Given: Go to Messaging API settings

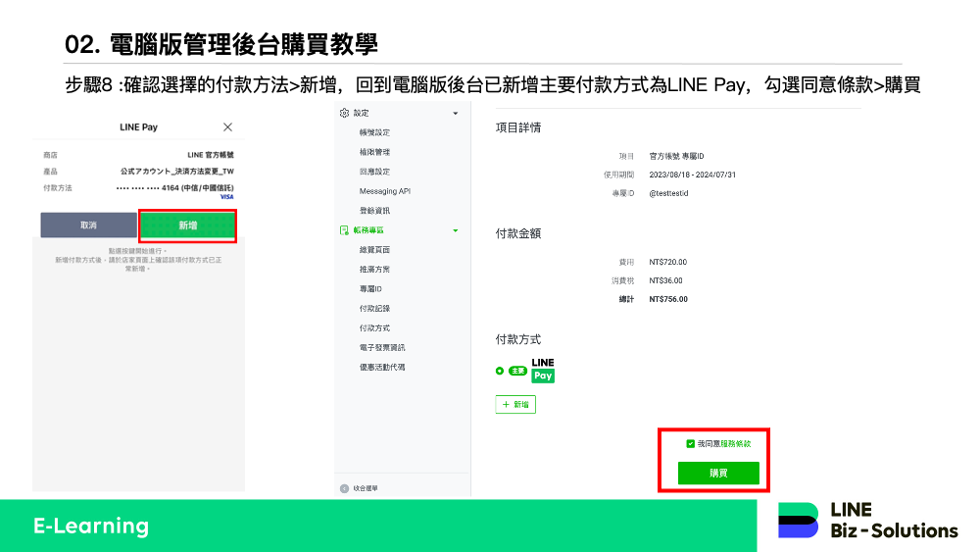Looking at the screenshot, I should (384, 191).
